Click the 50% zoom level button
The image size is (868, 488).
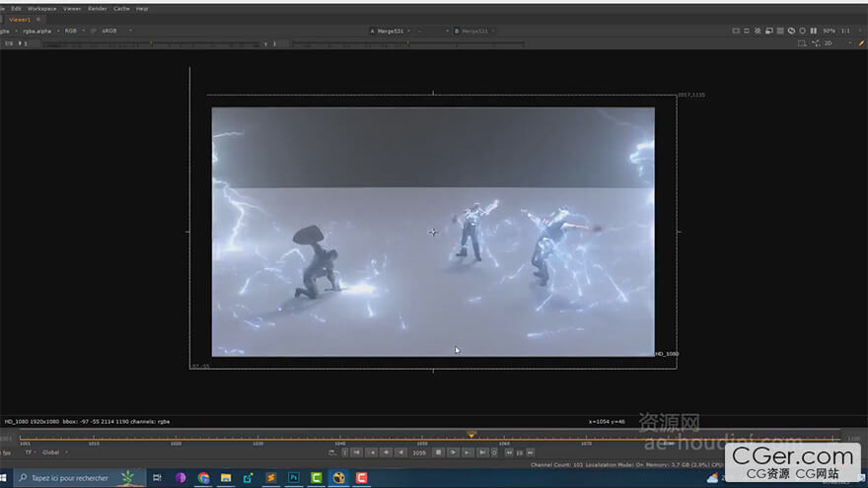(829, 31)
